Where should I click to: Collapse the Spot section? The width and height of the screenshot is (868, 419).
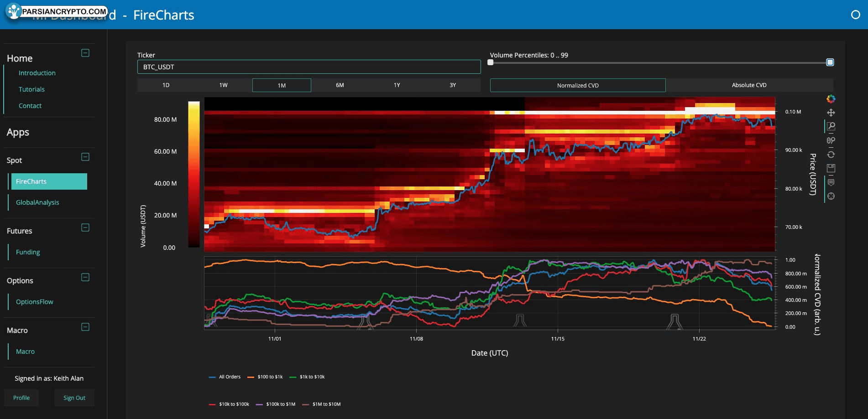point(85,157)
